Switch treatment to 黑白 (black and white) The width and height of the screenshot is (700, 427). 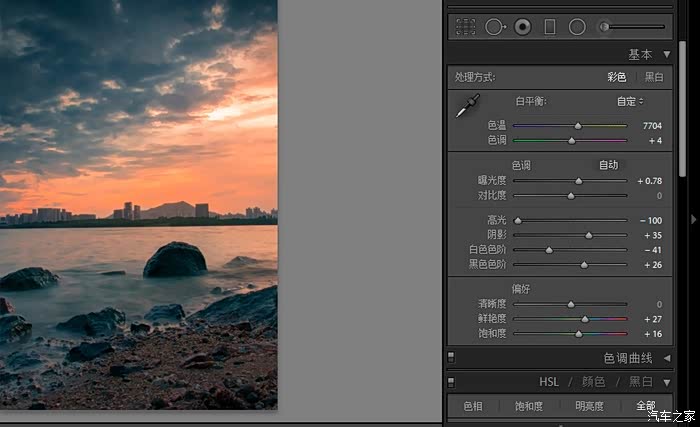[653, 77]
